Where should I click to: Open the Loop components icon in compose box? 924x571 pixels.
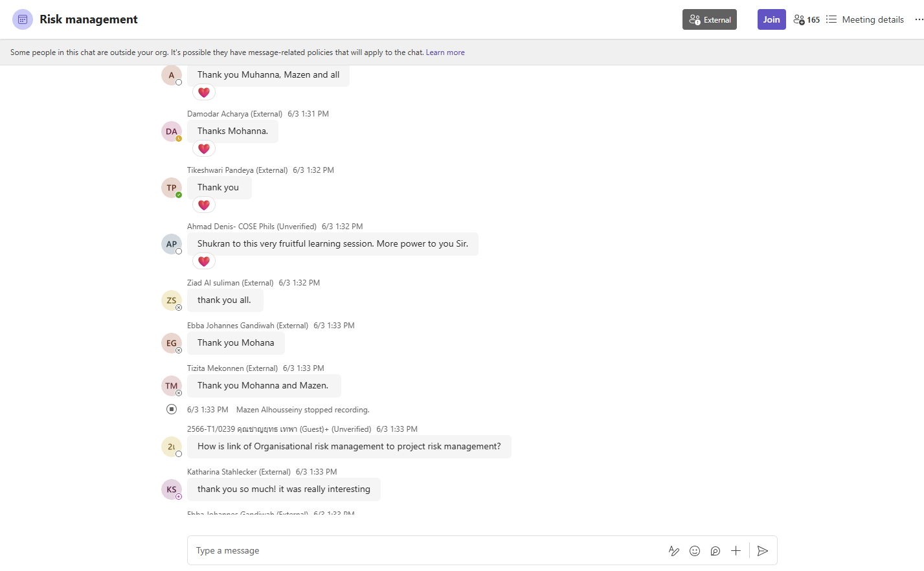tap(716, 551)
